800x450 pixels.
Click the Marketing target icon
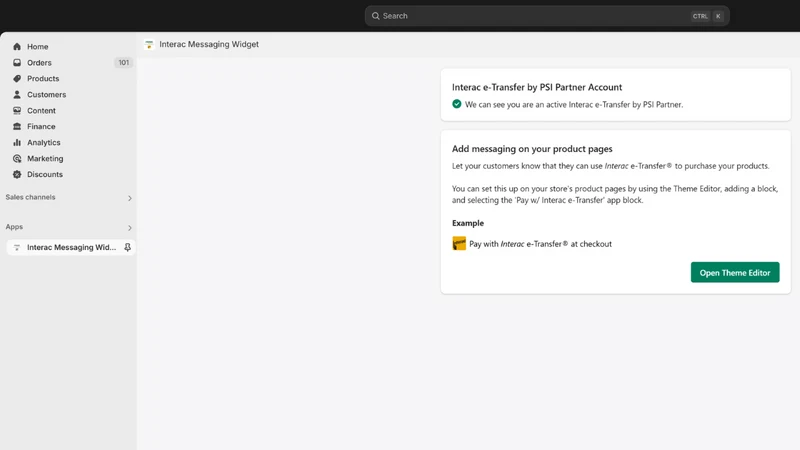(x=17, y=158)
